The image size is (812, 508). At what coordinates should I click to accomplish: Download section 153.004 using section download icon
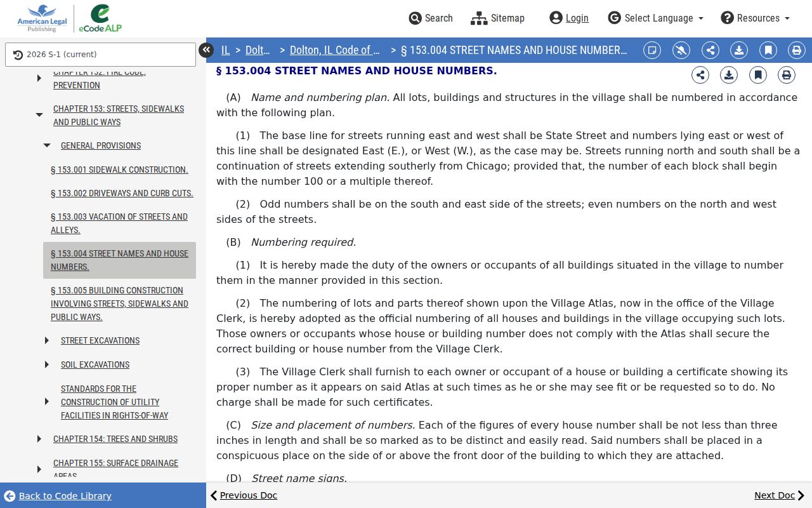[x=729, y=75]
